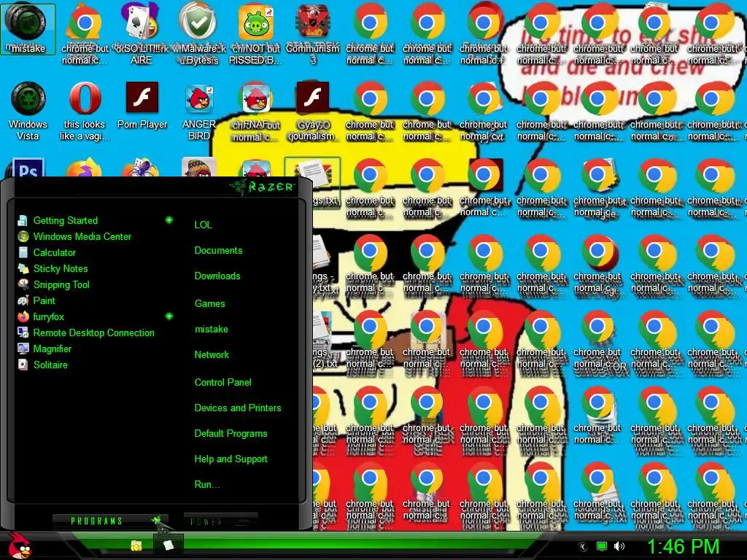Click the Paint palette icon
The width and height of the screenshot is (747, 560).
click(x=23, y=301)
